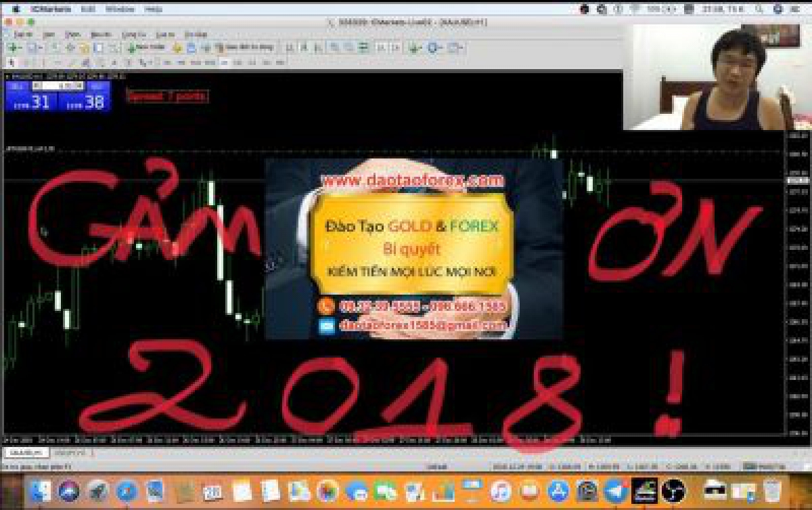The width and height of the screenshot is (812, 510).
Task: Open the first MT4 menu (File)
Action: [22, 34]
